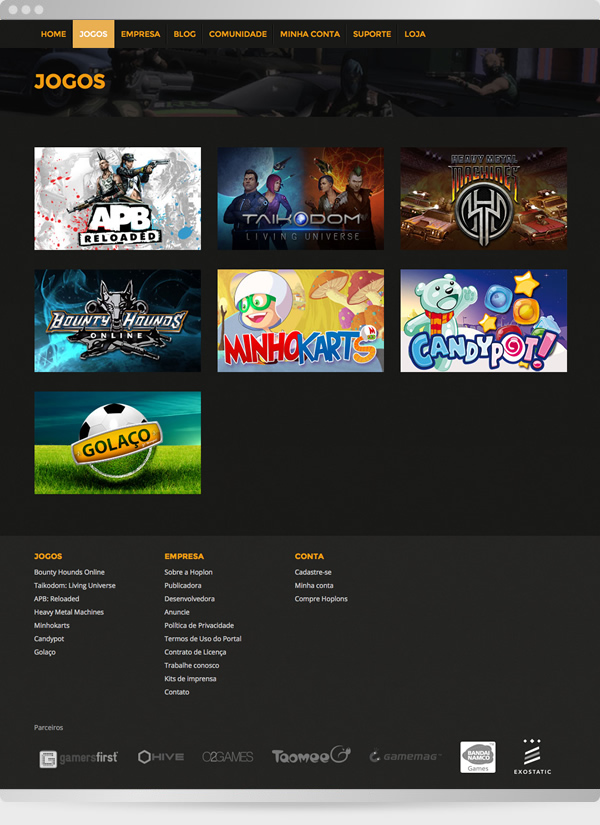Open the Contrato de Licença link

pos(195,652)
